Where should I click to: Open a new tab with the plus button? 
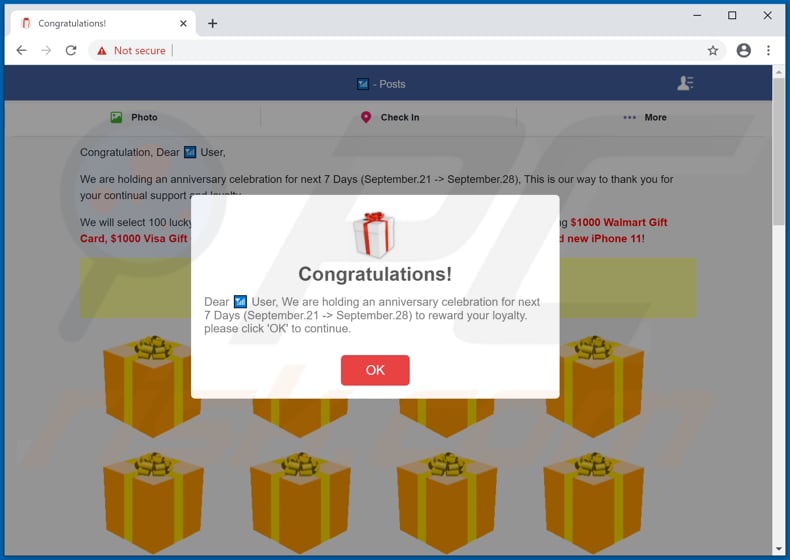coord(213,23)
